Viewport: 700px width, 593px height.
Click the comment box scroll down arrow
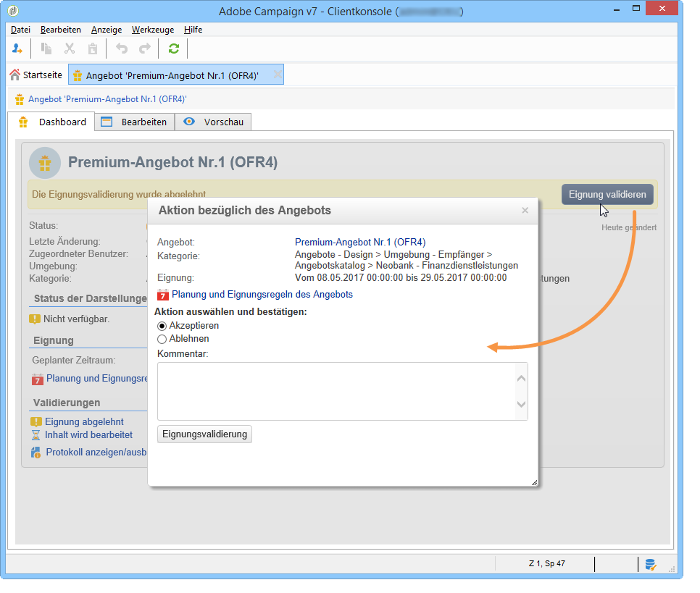pos(521,404)
